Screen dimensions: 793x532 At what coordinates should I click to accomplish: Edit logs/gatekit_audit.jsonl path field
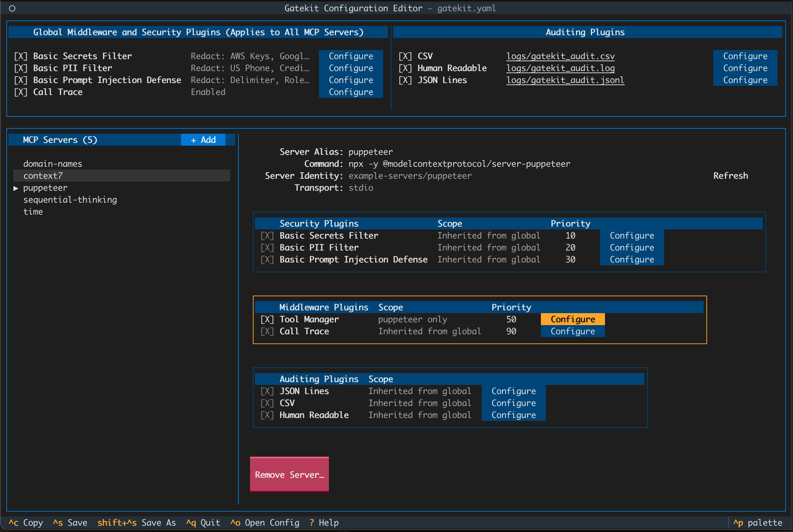click(565, 80)
